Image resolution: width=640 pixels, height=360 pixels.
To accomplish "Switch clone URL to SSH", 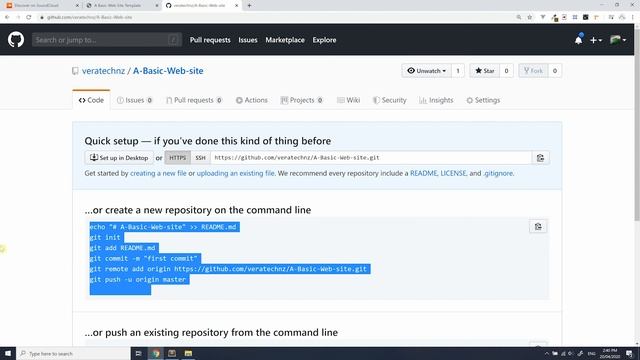I will tap(200, 158).
